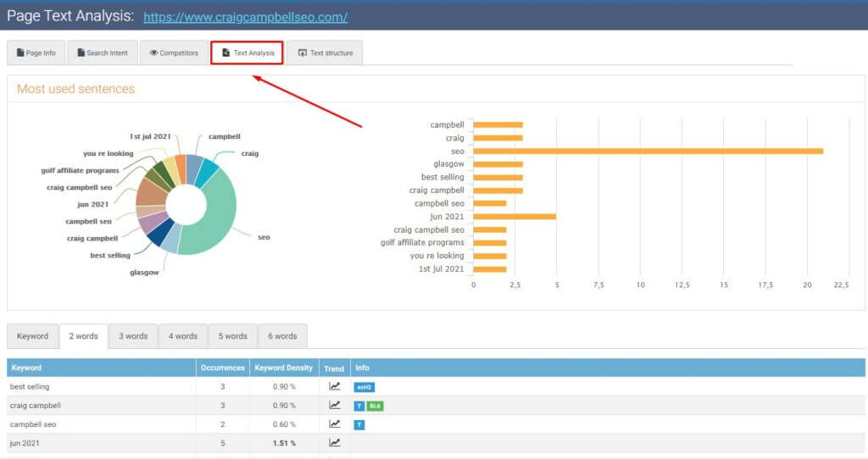Select the Text Analysis tab

[247, 53]
